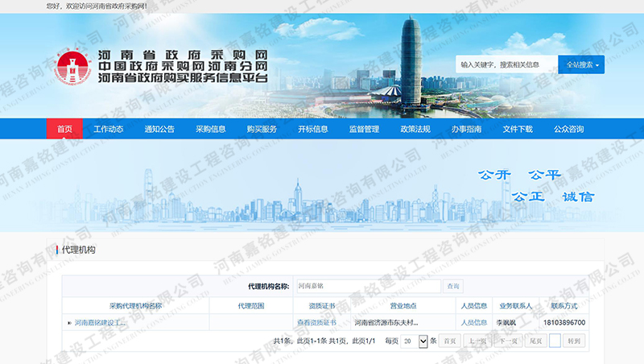The height and width of the screenshot is (364, 644).
Task: Click the red government procurement logo emblem
Action: [x=74, y=68]
